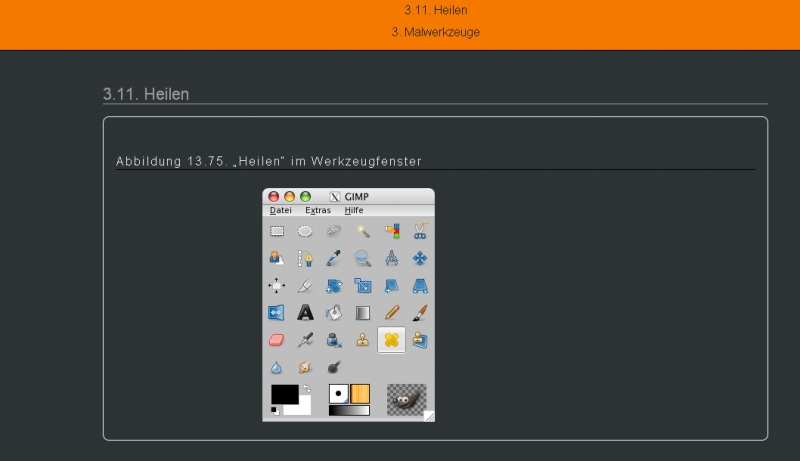
Task: Activate the Clone stamp tool
Action: click(x=363, y=340)
